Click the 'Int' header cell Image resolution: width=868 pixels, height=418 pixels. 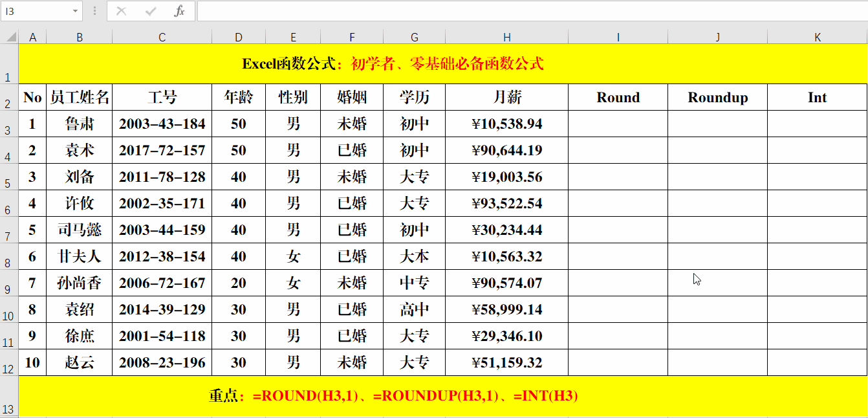[x=818, y=97]
